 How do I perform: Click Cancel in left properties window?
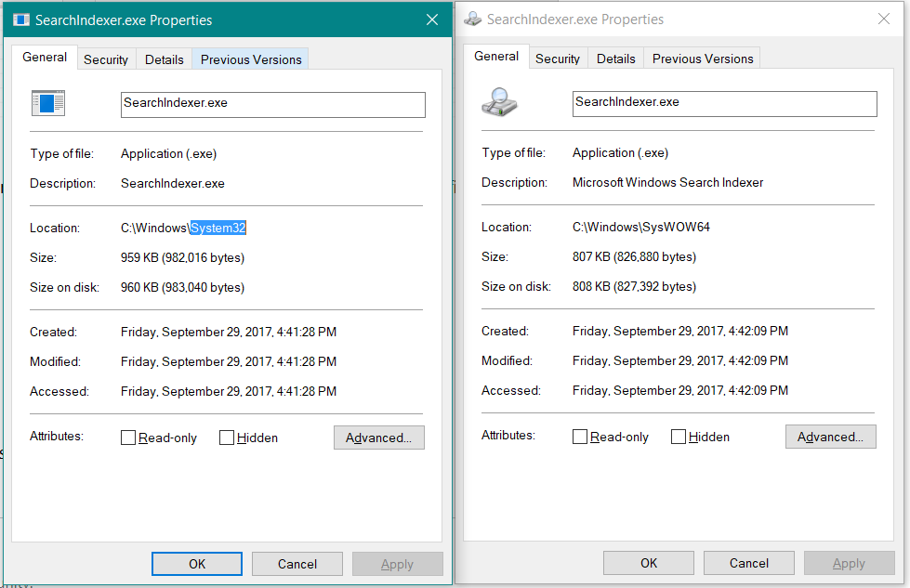297,564
